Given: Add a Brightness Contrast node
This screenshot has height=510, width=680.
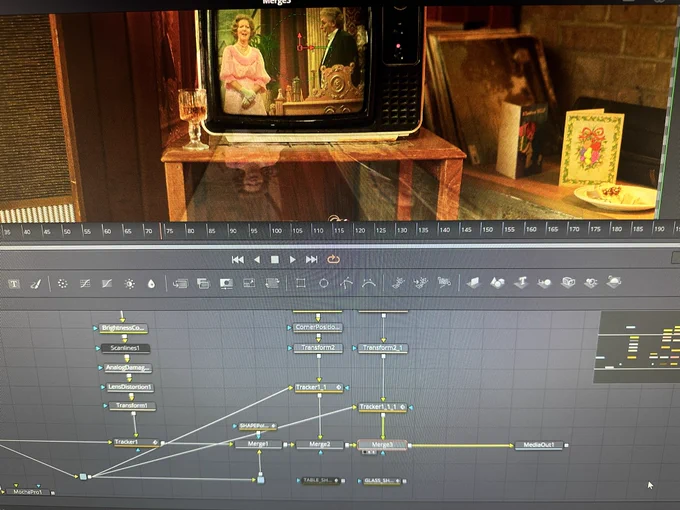Looking at the screenshot, I should [x=129, y=284].
